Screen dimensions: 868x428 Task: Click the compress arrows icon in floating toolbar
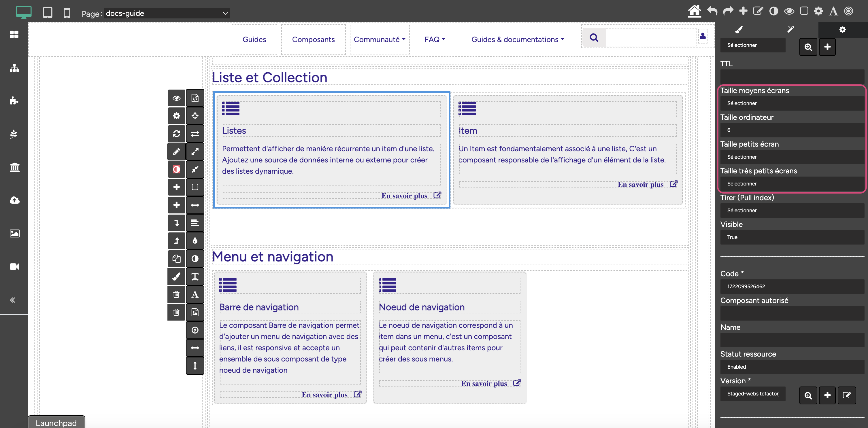195,169
